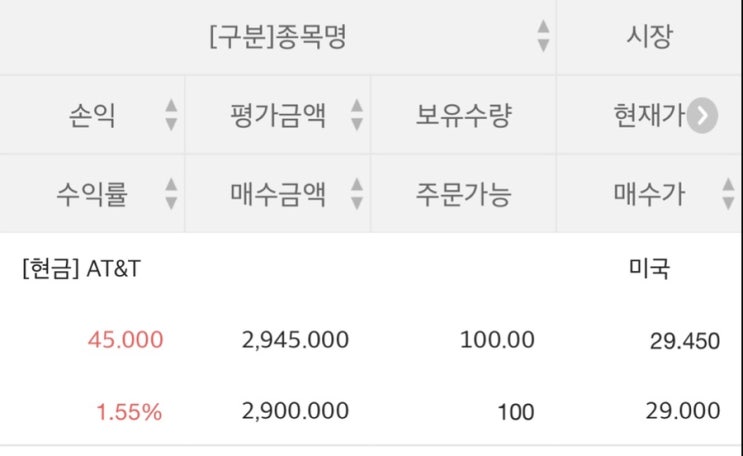Select the [구분]종목명 header

click(x=278, y=37)
